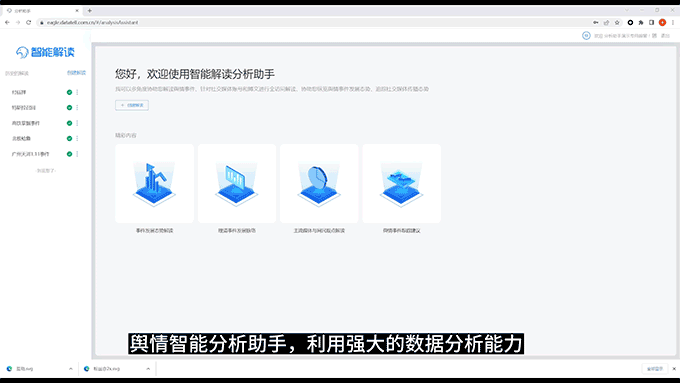
Task: Select the pie chart disc card
Action: (319, 183)
